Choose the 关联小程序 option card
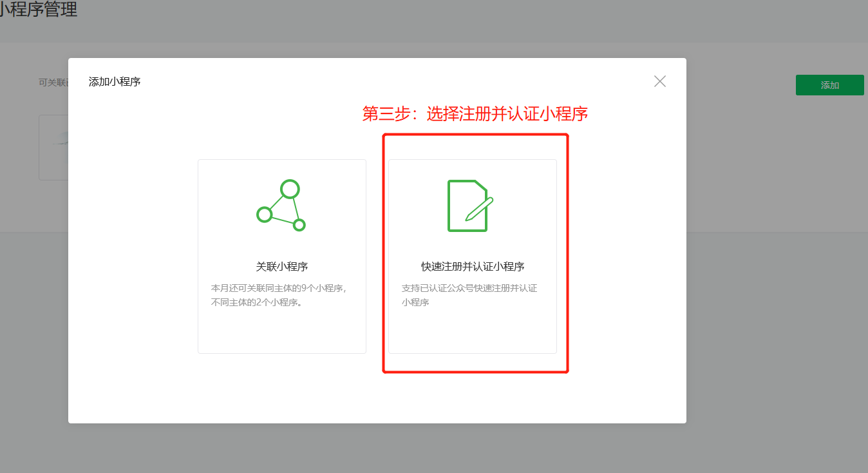Viewport: 868px width, 473px height. click(x=281, y=256)
